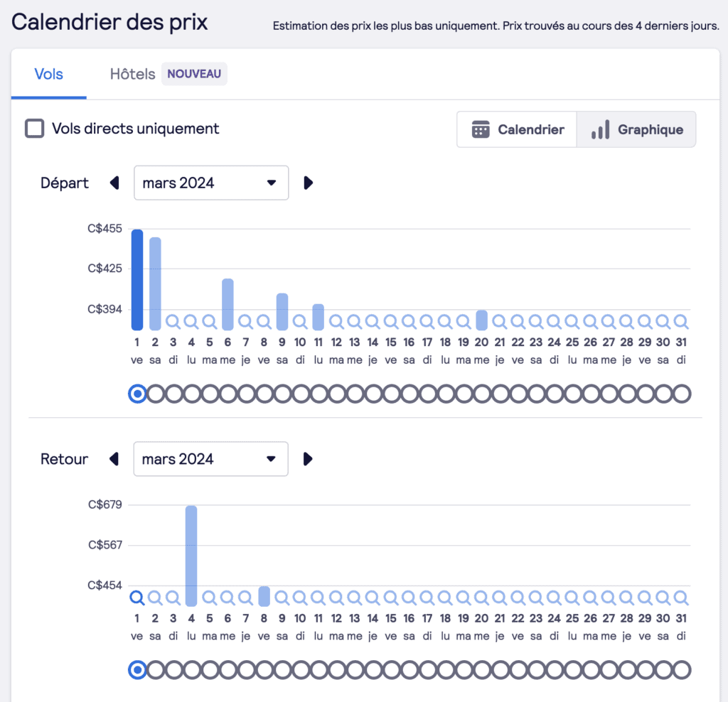Enable the Vols directs uniquement checkbox

click(x=33, y=129)
